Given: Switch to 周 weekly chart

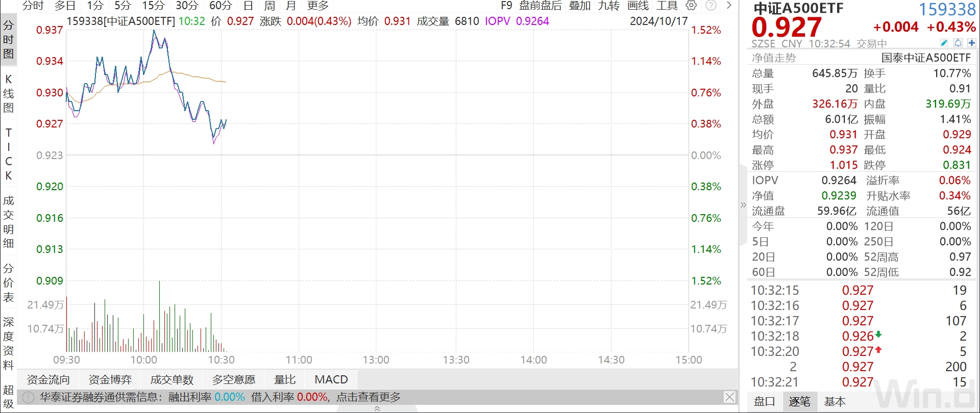Looking at the screenshot, I should click(x=269, y=6).
